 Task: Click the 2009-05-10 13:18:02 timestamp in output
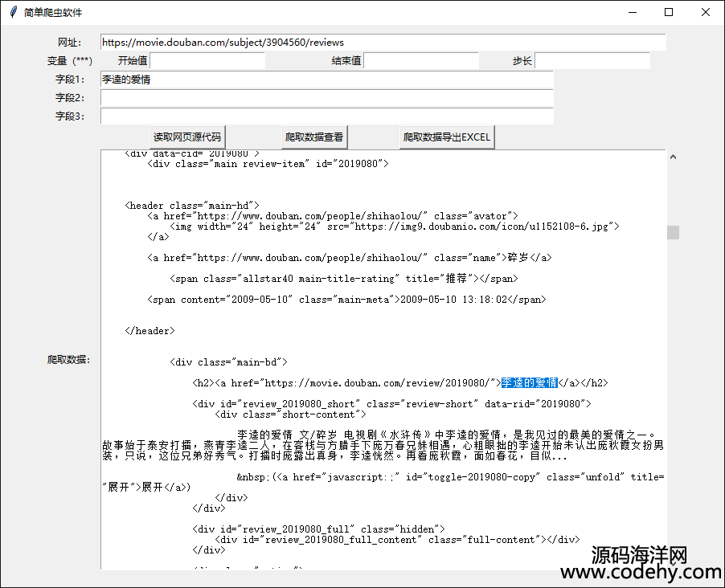457,300
